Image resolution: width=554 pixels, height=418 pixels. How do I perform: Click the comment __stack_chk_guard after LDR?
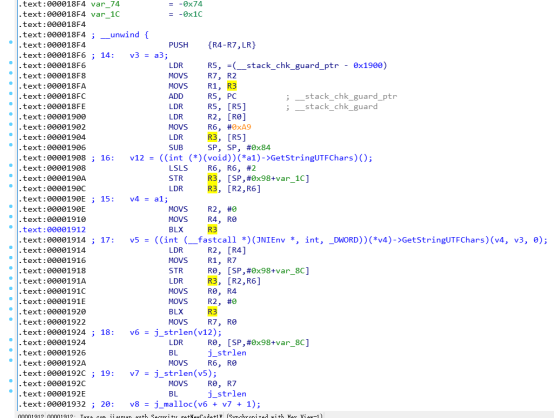(332, 107)
